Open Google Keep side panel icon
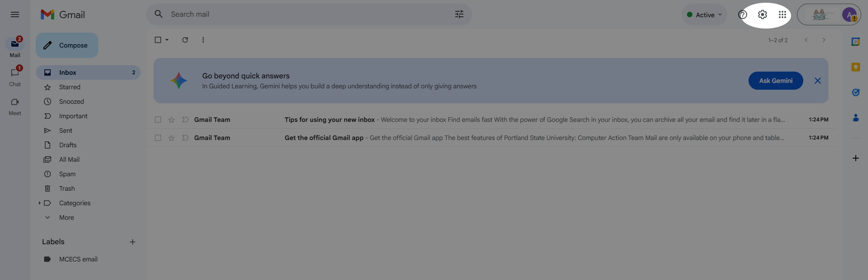The height and width of the screenshot is (280, 868). click(855, 67)
